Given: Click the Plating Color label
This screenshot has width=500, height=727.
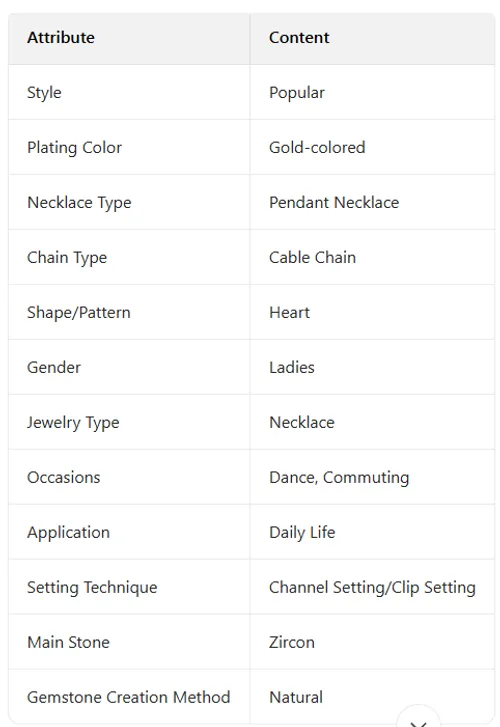Looking at the screenshot, I should (x=74, y=147).
